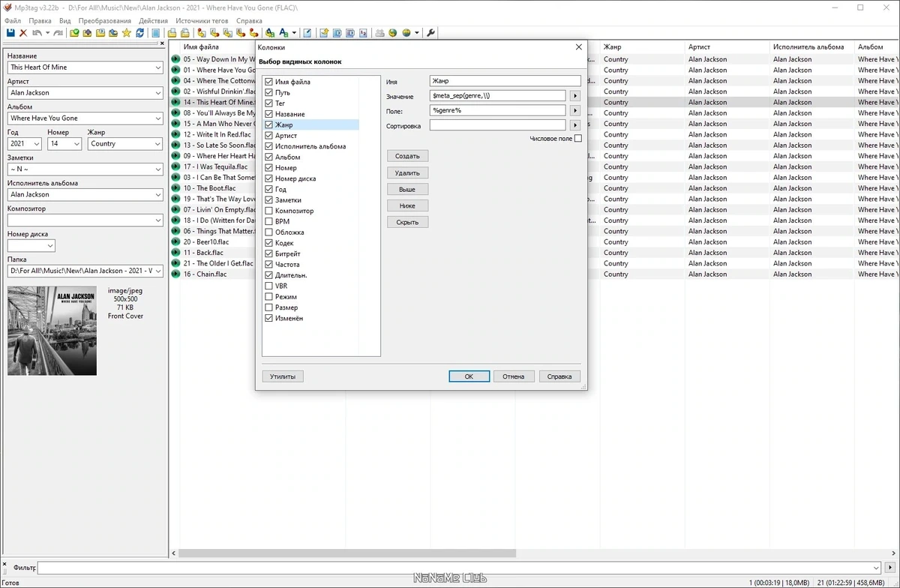This screenshot has width=900, height=588.
Task: Click the autonumbering wizard toolbar icon
Action: pyautogui.click(x=363, y=33)
